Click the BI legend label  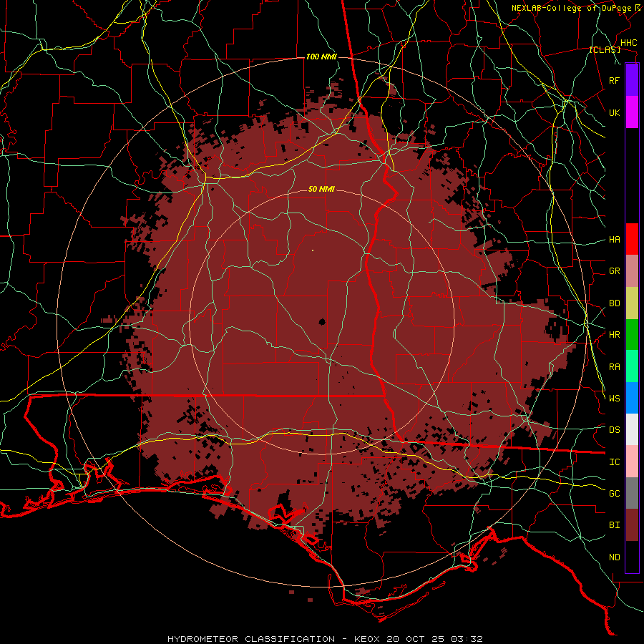[614, 525]
